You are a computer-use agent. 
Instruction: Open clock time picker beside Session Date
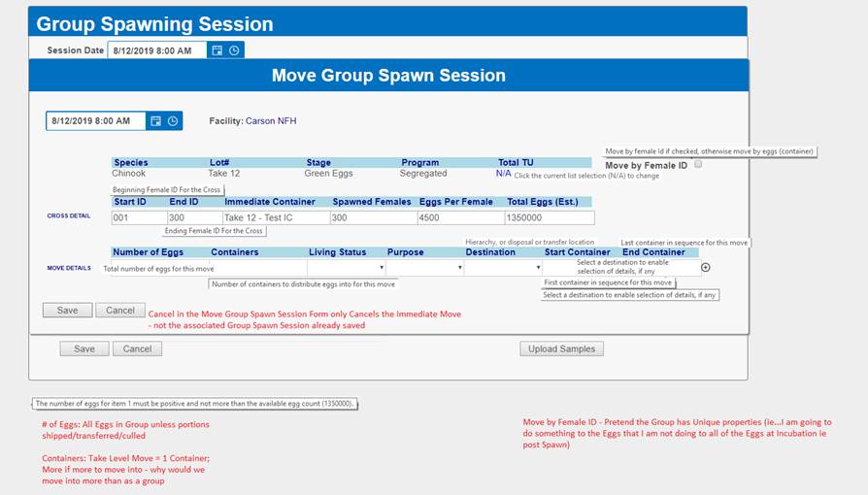(234, 50)
